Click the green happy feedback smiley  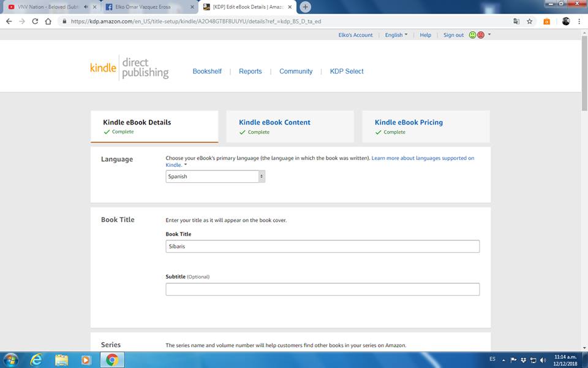(x=472, y=35)
